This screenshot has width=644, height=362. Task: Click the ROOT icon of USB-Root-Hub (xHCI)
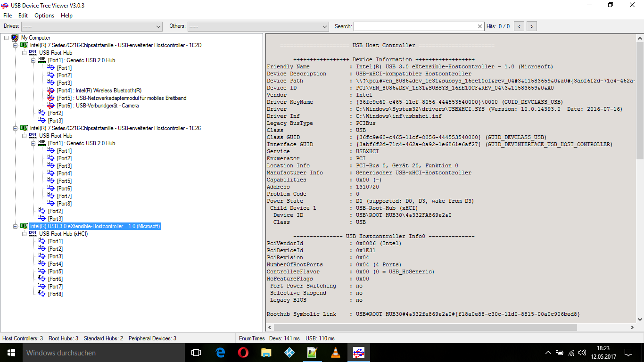[x=33, y=234]
